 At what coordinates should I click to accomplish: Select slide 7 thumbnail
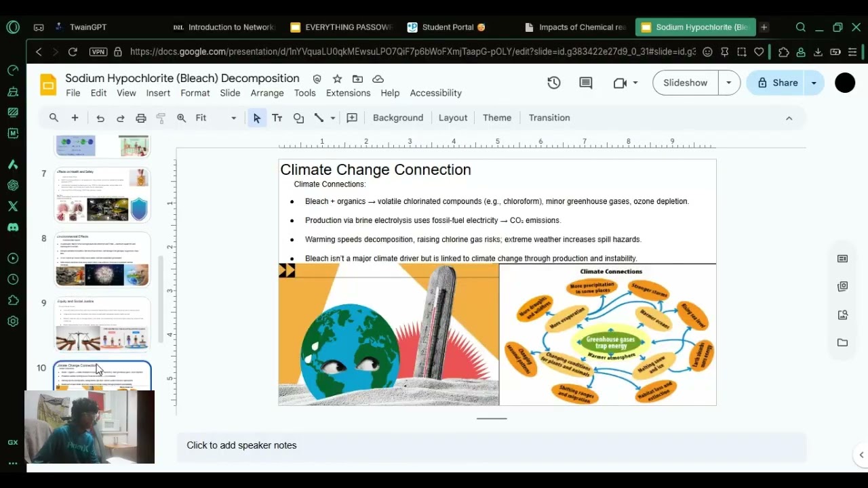102,195
